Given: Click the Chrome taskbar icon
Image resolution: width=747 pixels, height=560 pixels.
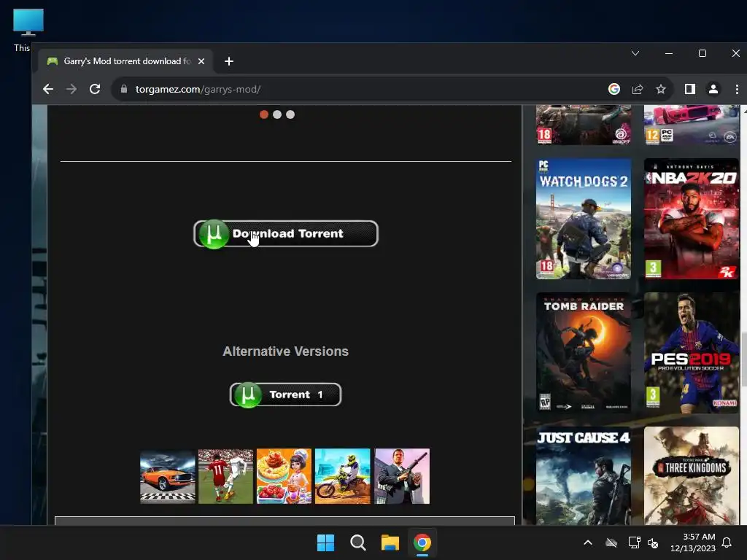Looking at the screenshot, I should tap(422, 542).
